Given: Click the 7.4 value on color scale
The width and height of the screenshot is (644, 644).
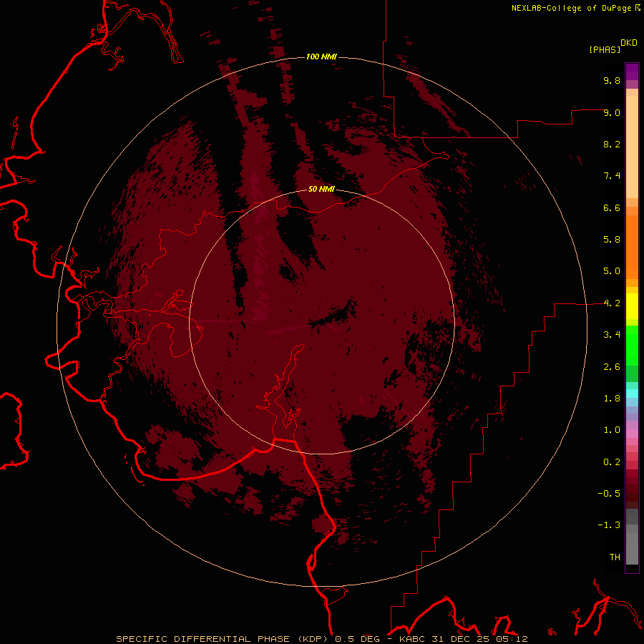Looking at the screenshot, I should point(612,176).
